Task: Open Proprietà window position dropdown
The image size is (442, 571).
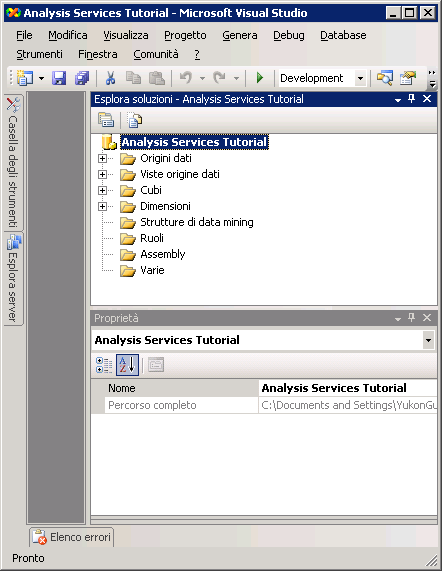Action: pyautogui.click(x=398, y=319)
